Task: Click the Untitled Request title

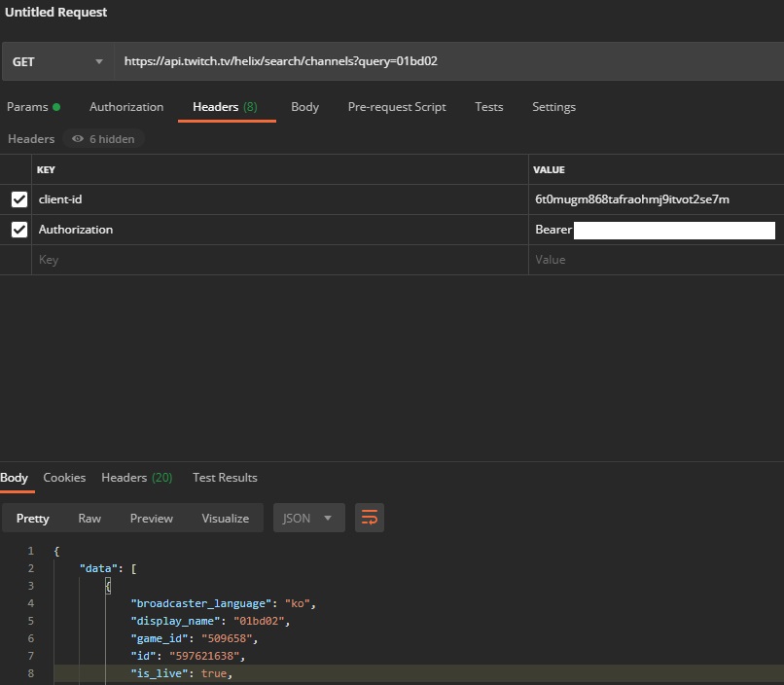Action: tap(56, 12)
